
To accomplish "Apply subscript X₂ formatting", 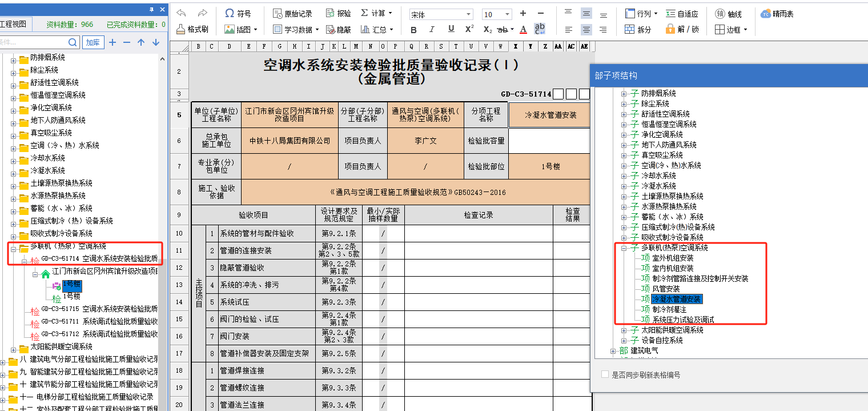I will [487, 29].
